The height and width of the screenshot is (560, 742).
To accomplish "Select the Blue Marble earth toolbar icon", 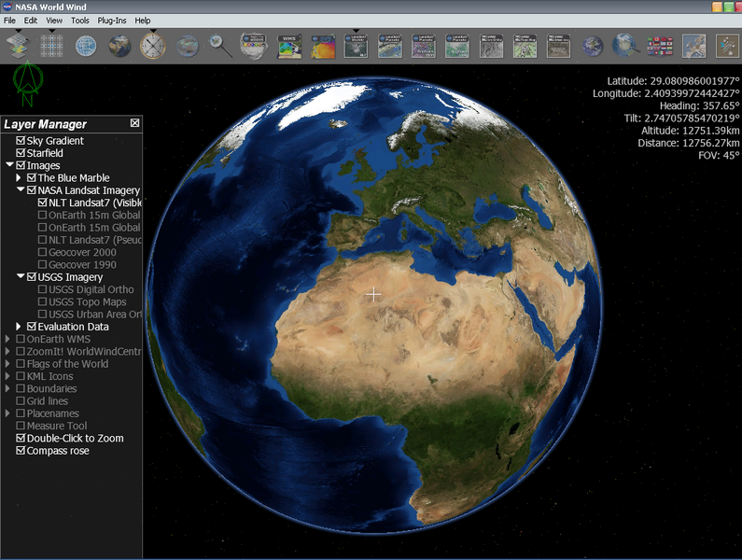I will pos(119,47).
